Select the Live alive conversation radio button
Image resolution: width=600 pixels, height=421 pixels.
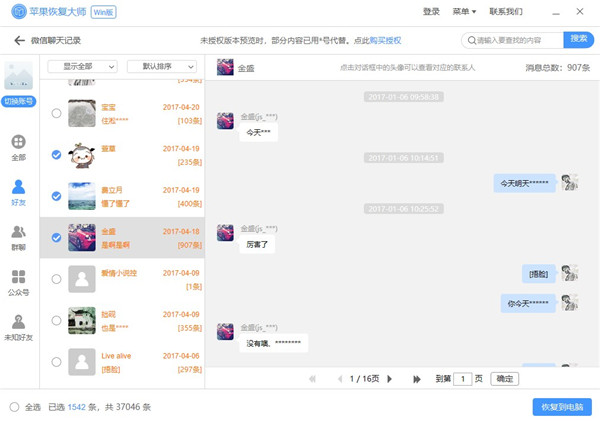point(56,362)
